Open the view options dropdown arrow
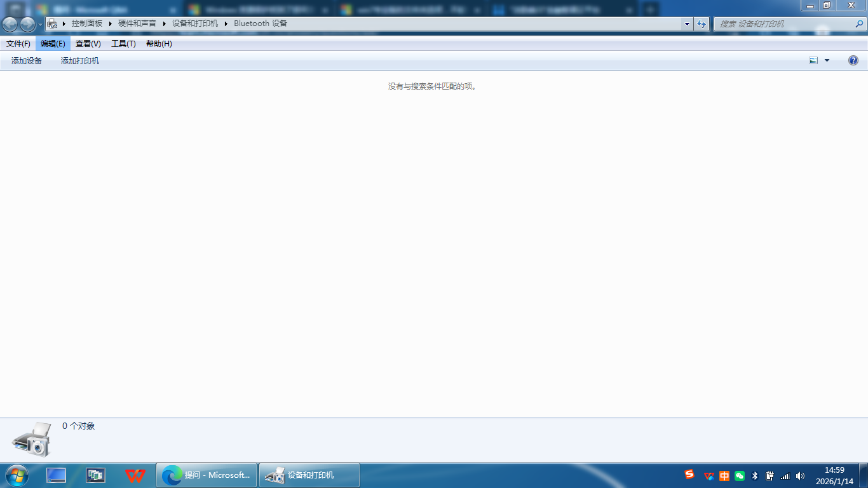The image size is (868, 488). pyautogui.click(x=827, y=61)
